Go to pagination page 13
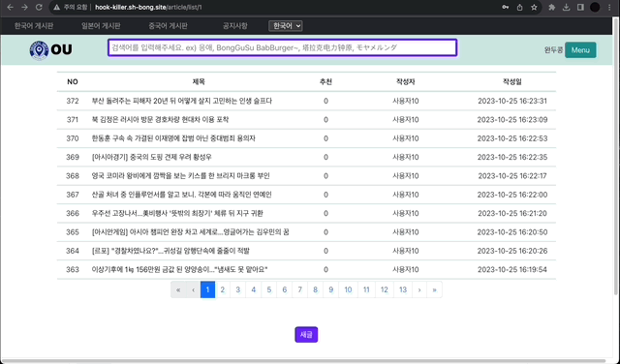The height and width of the screenshot is (364, 620). coord(403,289)
